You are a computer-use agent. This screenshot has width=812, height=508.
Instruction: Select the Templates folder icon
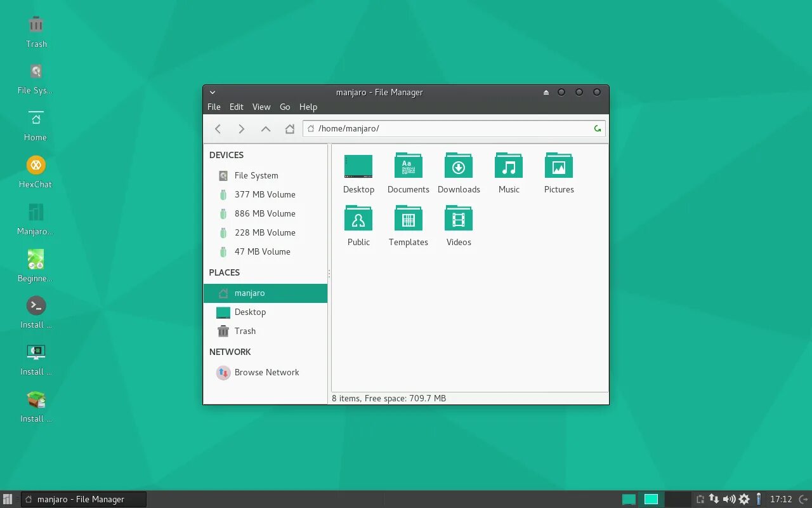pyautogui.click(x=408, y=219)
